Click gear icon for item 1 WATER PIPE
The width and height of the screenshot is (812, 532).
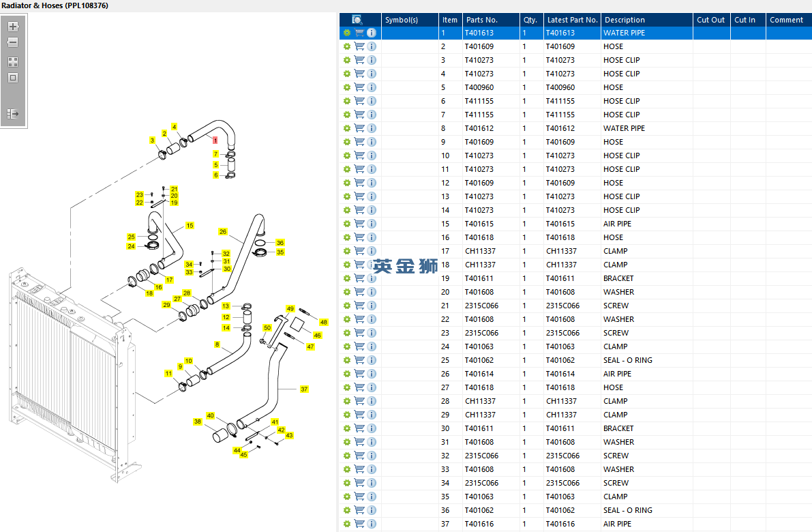pyautogui.click(x=347, y=33)
